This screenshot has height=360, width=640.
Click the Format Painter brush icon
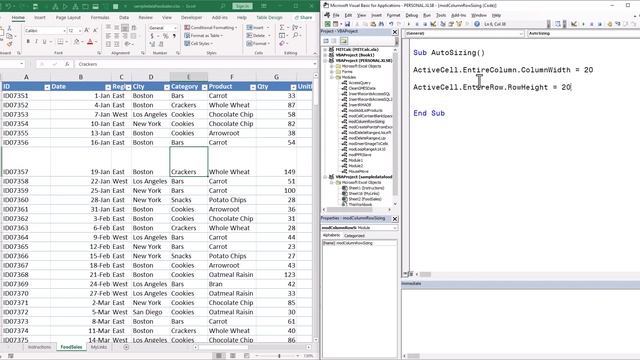tap(9, 44)
